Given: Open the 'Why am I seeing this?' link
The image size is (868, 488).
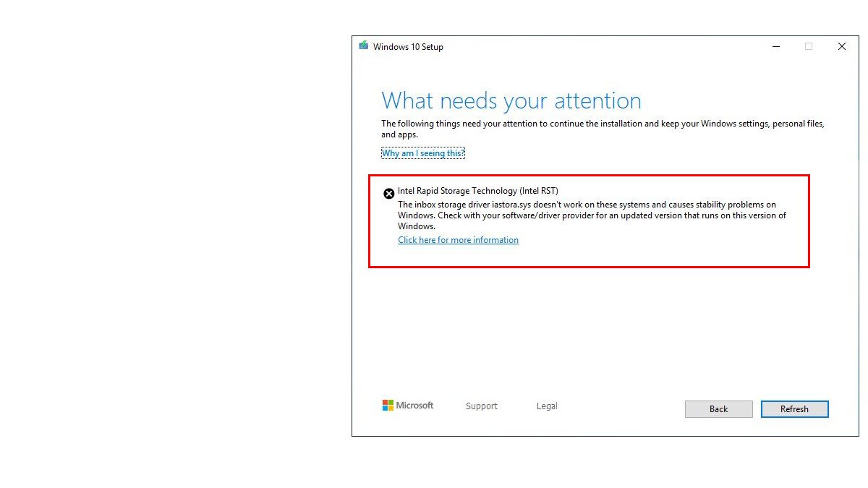Looking at the screenshot, I should click(423, 153).
